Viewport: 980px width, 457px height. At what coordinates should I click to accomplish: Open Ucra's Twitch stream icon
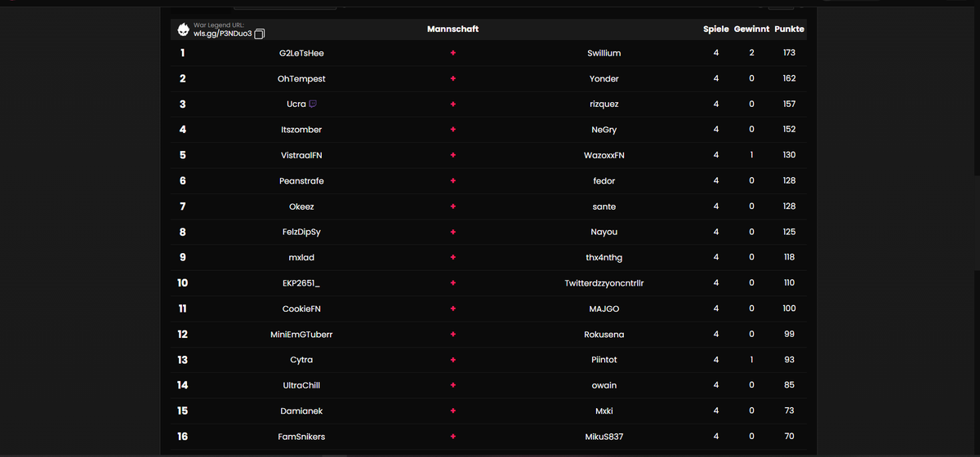click(313, 104)
